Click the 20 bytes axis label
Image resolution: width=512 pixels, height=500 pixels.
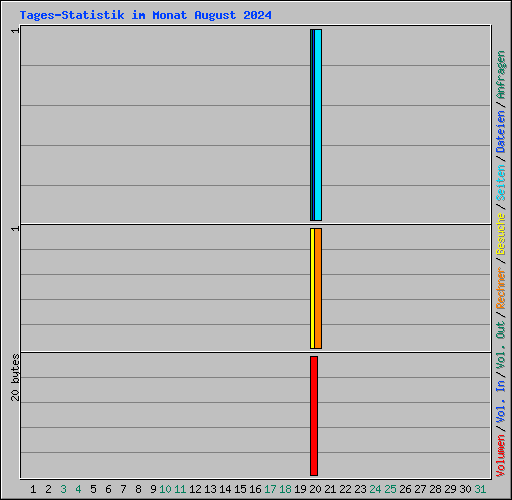[x=15, y=378]
